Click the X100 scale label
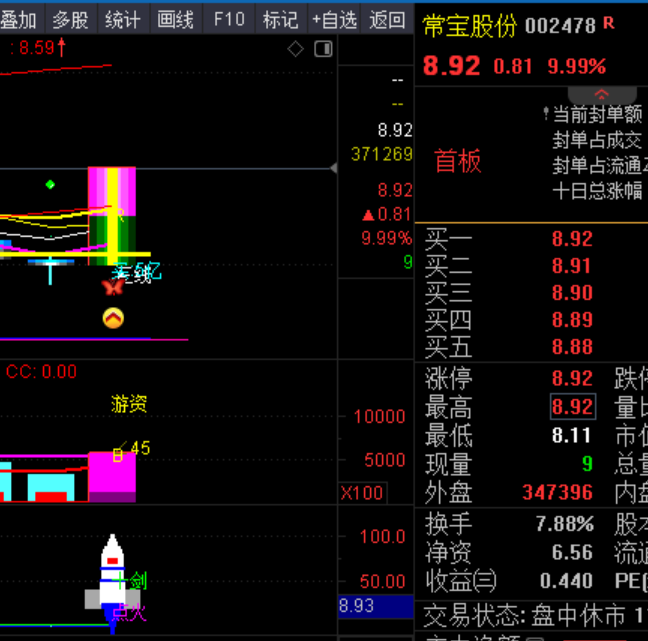 pyautogui.click(x=362, y=493)
